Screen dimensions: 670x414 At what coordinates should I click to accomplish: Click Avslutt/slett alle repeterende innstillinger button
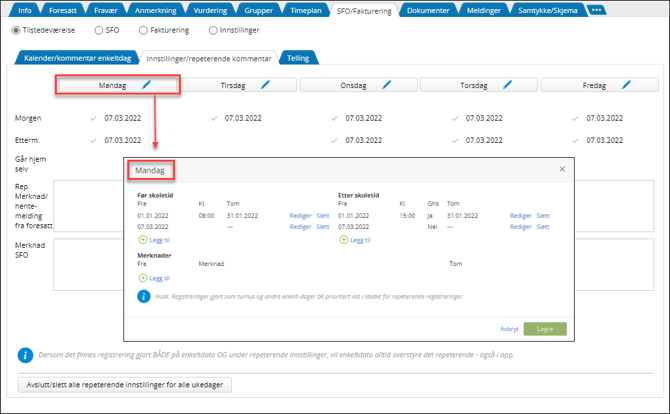tap(127, 384)
